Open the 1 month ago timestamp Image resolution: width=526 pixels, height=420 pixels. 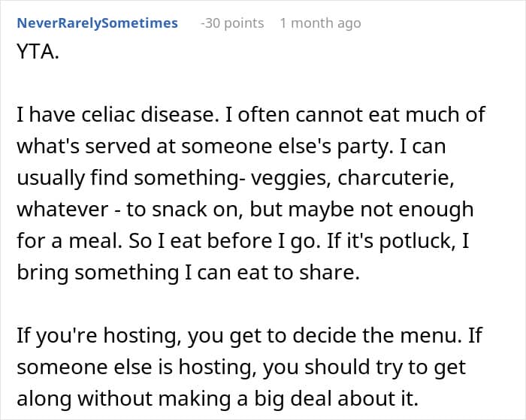tap(320, 23)
